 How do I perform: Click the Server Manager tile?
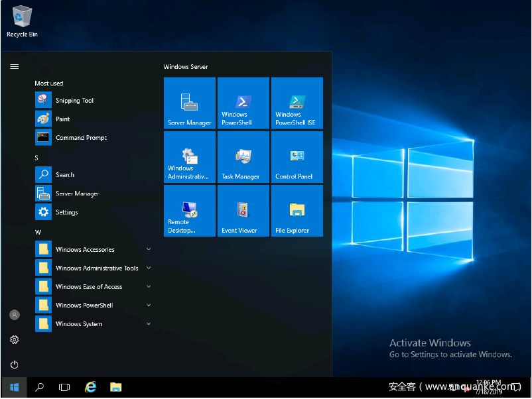coord(190,103)
